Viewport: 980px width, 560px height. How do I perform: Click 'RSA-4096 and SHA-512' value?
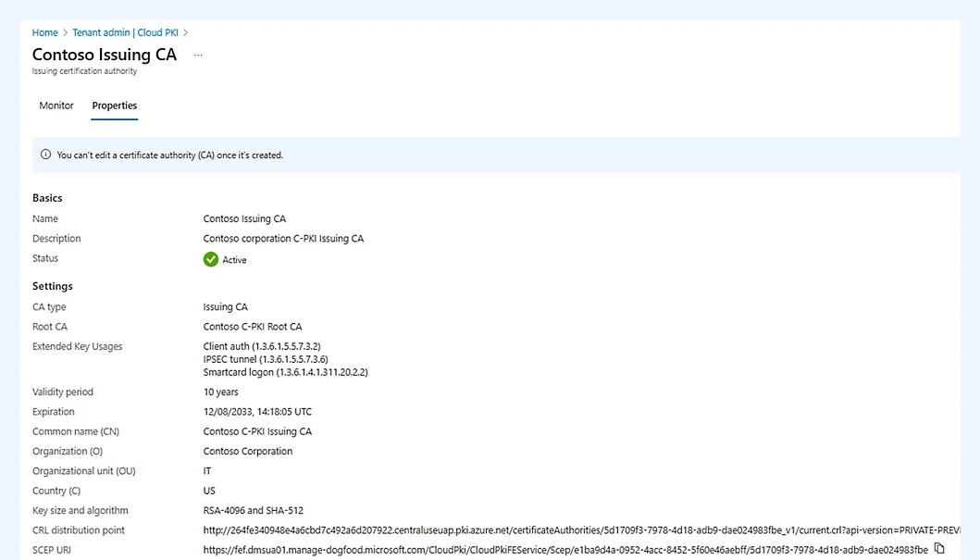coord(254,511)
